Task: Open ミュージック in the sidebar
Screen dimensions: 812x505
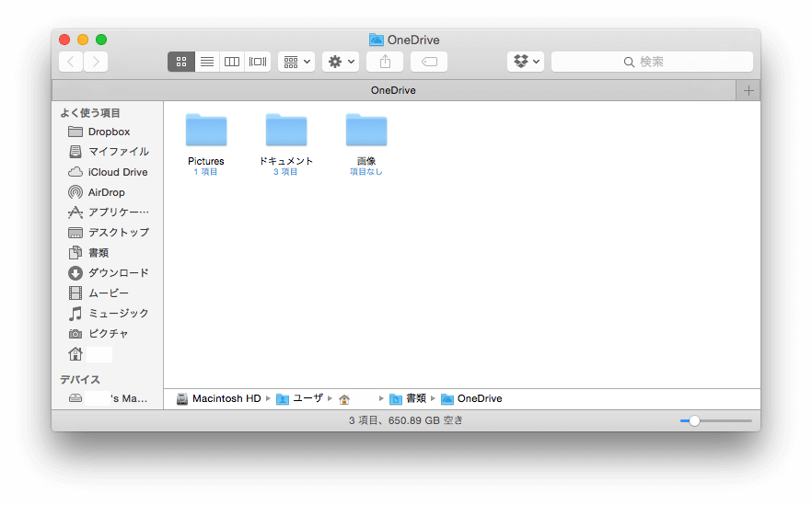Action: [x=109, y=313]
